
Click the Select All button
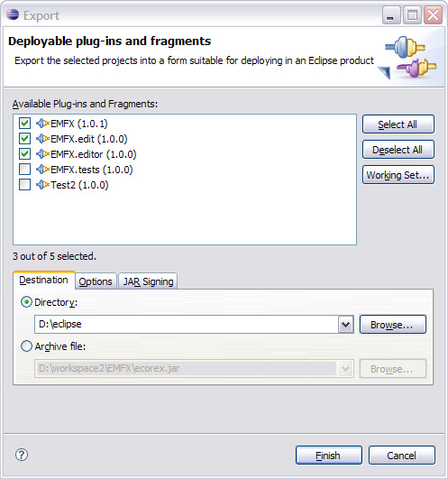398,124
